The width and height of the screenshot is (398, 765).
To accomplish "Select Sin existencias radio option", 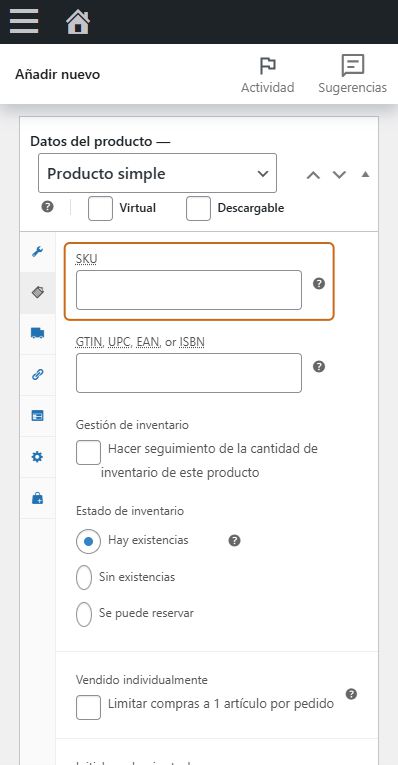I will click(84, 577).
